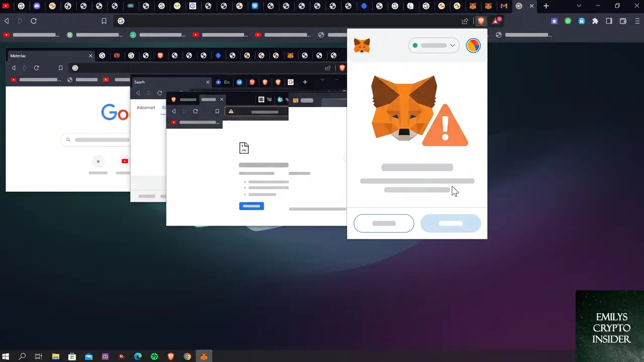
Task: Close the active Google tab in the top window
Action: point(532,6)
